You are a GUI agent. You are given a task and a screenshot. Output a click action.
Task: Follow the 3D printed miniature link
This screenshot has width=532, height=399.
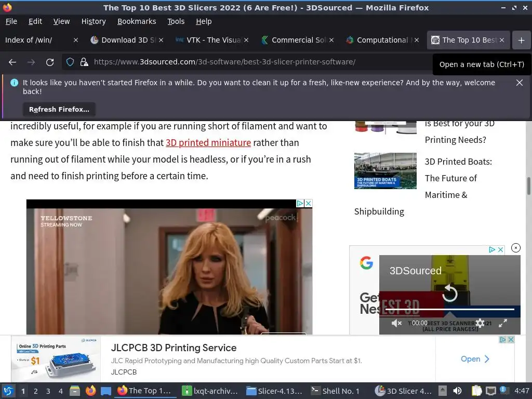[208, 143]
